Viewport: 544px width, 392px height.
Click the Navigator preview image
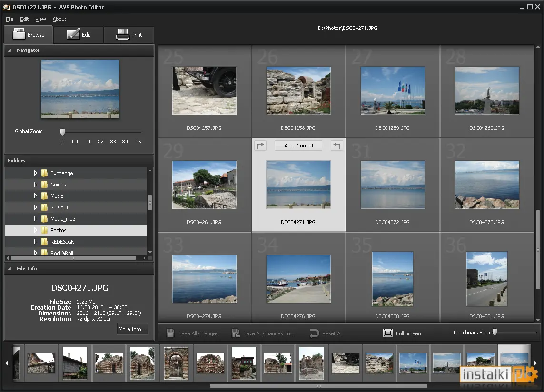tap(80, 89)
